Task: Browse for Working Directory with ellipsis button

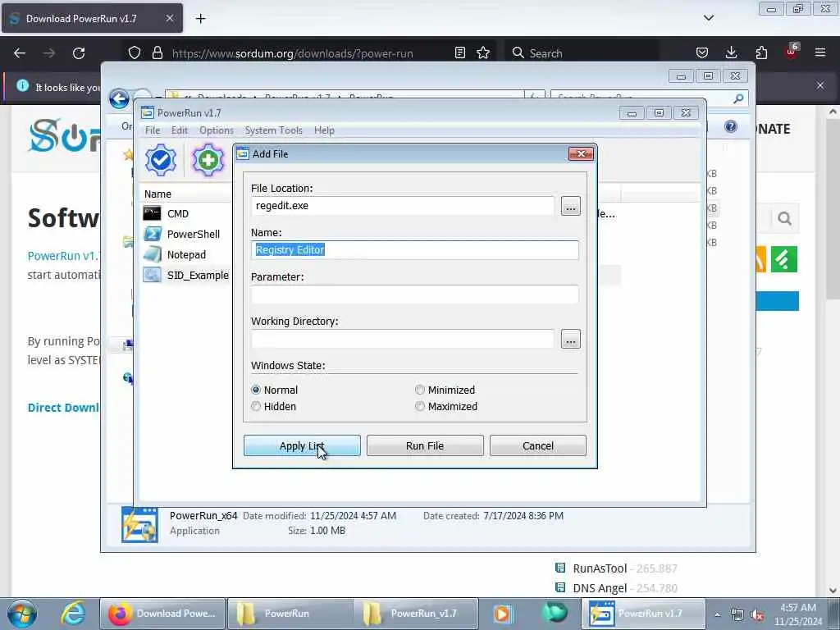Action: coord(571,339)
